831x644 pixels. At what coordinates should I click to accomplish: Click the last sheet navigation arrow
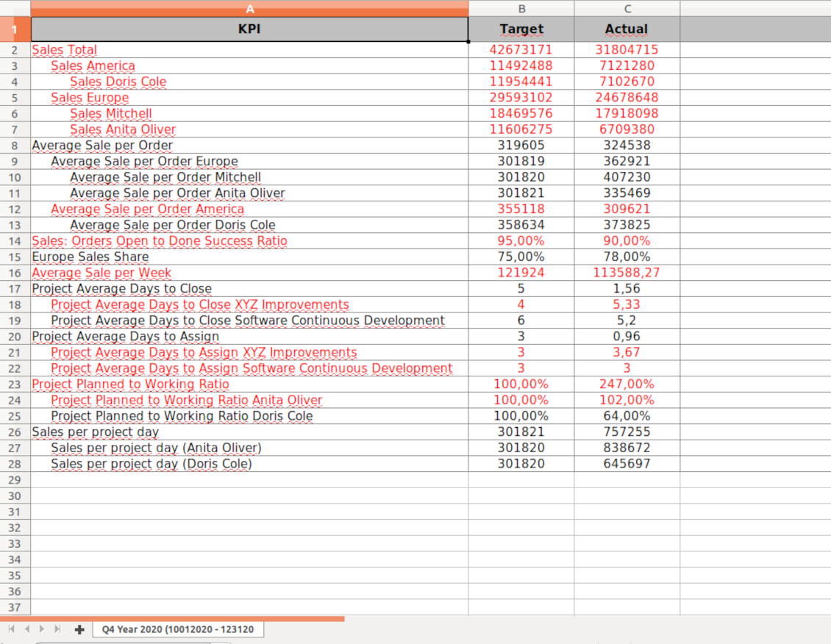point(58,629)
